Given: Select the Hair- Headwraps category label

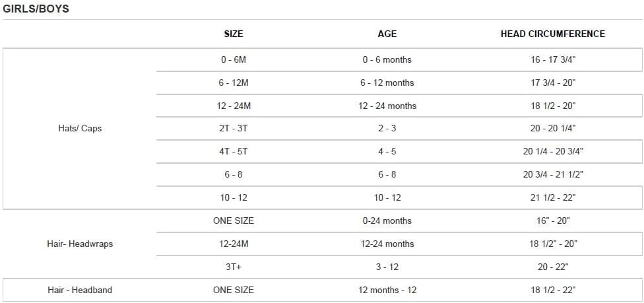Looking at the screenshot, I should [x=80, y=244].
